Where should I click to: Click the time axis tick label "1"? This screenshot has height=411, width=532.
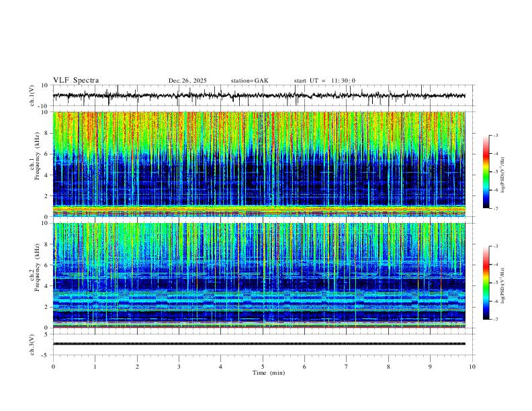pos(95,367)
